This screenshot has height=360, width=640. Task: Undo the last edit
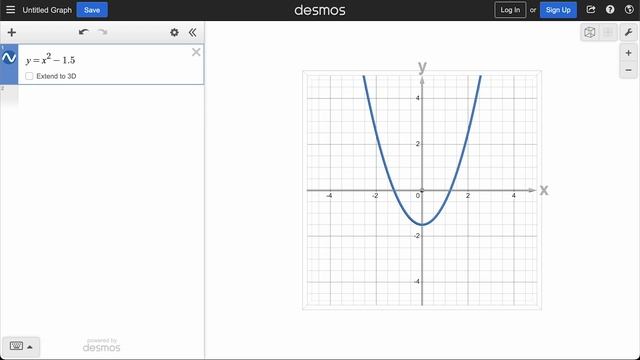[x=83, y=32]
